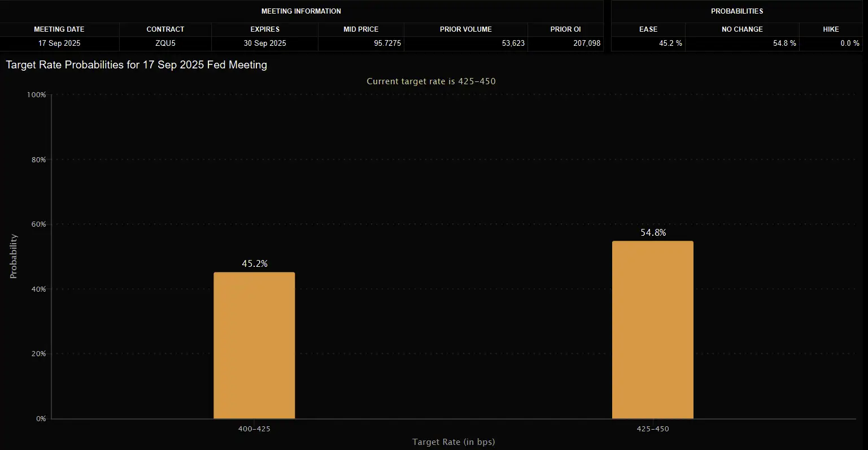Click the 0.0 % hike probability cell
This screenshot has height=450, width=868.
pyautogui.click(x=849, y=44)
